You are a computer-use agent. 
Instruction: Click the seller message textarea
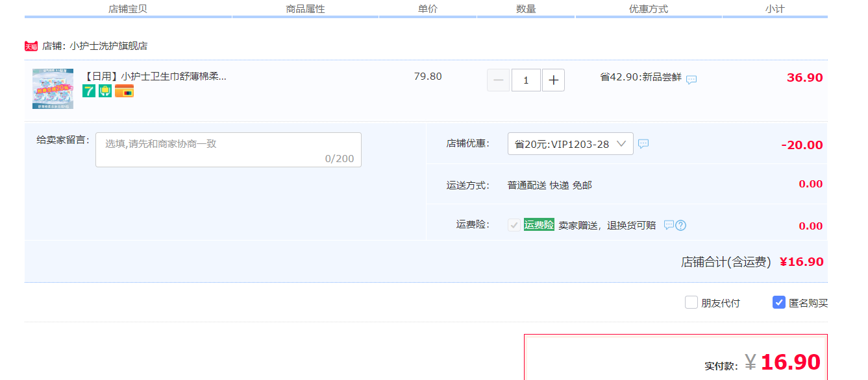(x=229, y=150)
